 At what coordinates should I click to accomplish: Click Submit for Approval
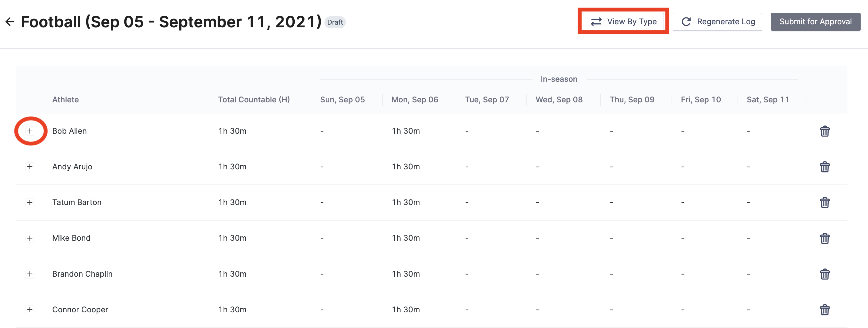tap(816, 21)
